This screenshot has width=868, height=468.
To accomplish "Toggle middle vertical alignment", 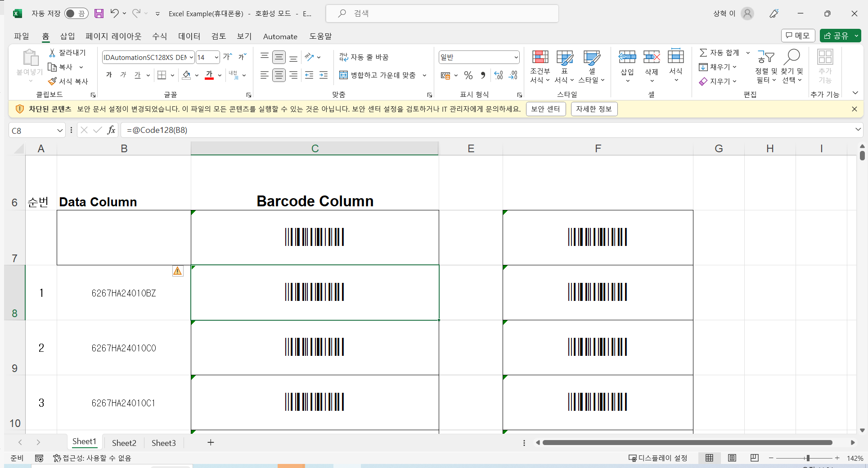I will coord(279,57).
